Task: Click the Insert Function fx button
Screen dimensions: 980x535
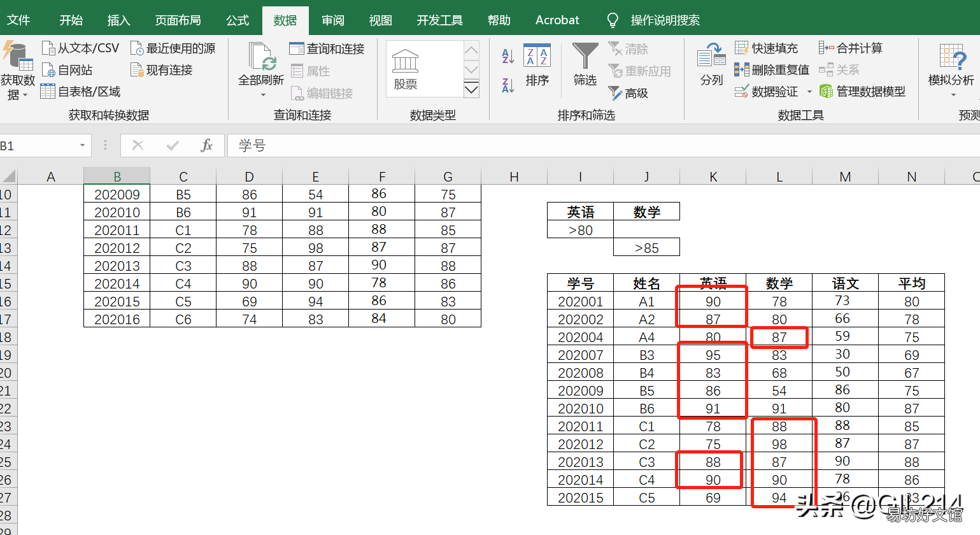Action: pyautogui.click(x=206, y=146)
